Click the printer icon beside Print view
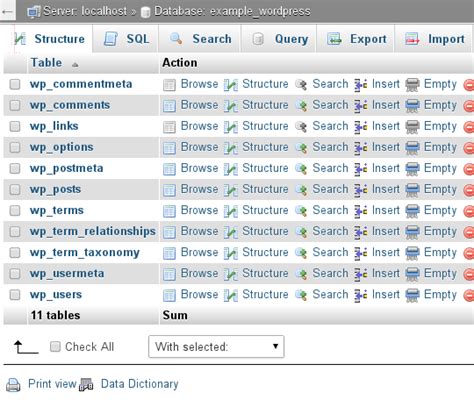The image size is (474, 400). click(14, 385)
